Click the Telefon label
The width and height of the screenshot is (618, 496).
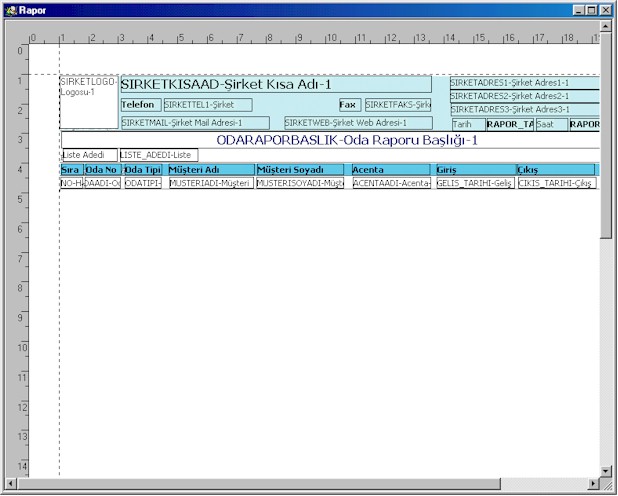[x=139, y=105]
